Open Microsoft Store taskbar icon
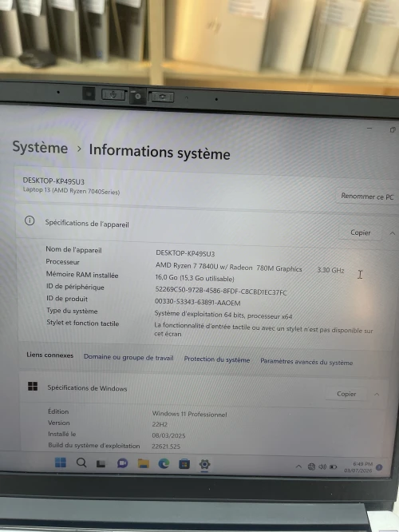 184,464
